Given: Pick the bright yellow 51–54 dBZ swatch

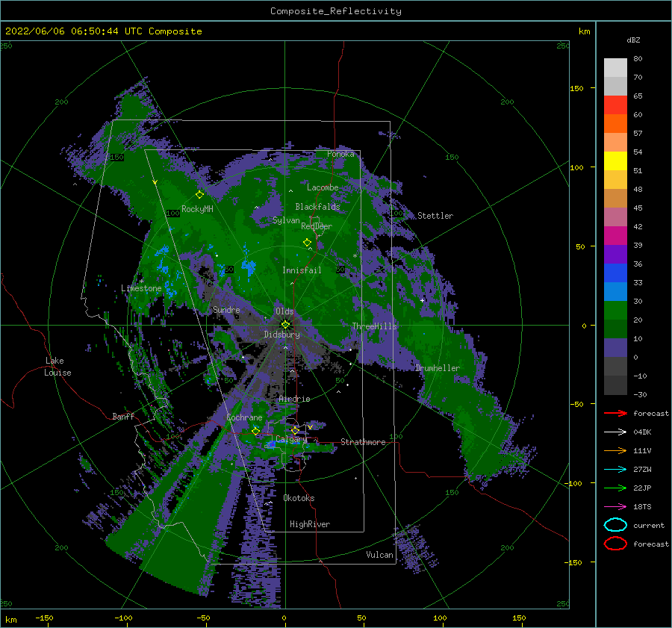Looking at the screenshot, I should (x=615, y=161).
